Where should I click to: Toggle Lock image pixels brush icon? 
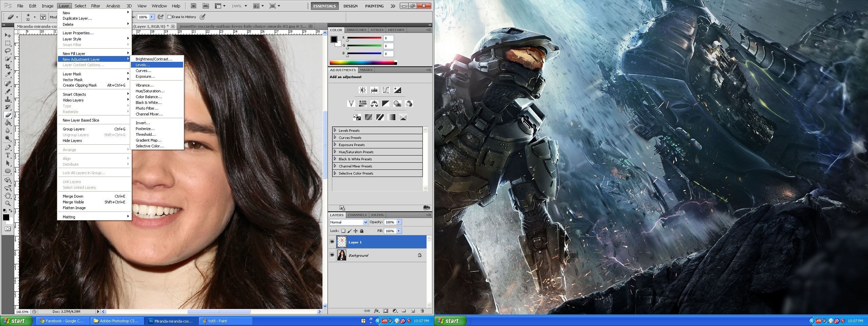pyautogui.click(x=349, y=231)
